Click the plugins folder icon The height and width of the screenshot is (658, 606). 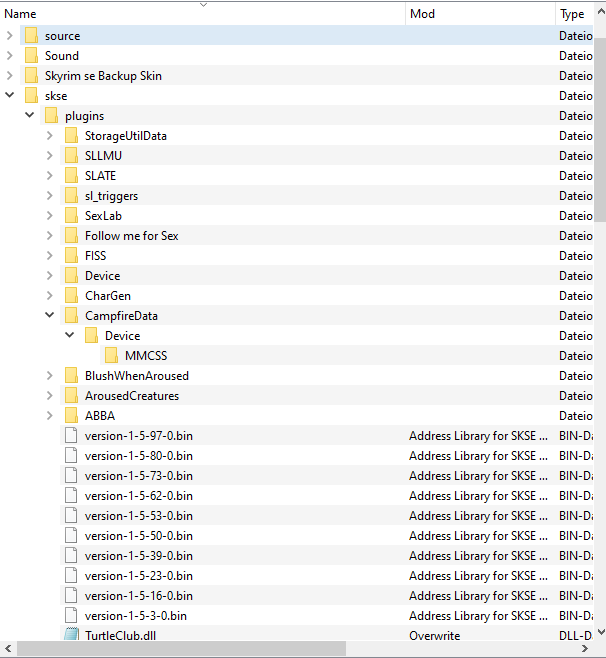click(51, 115)
